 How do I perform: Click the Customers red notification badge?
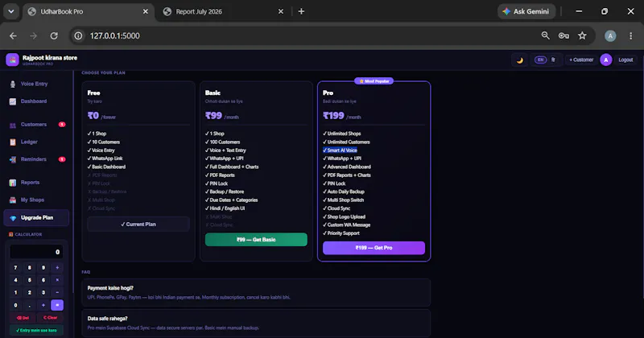tap(62, 125)
